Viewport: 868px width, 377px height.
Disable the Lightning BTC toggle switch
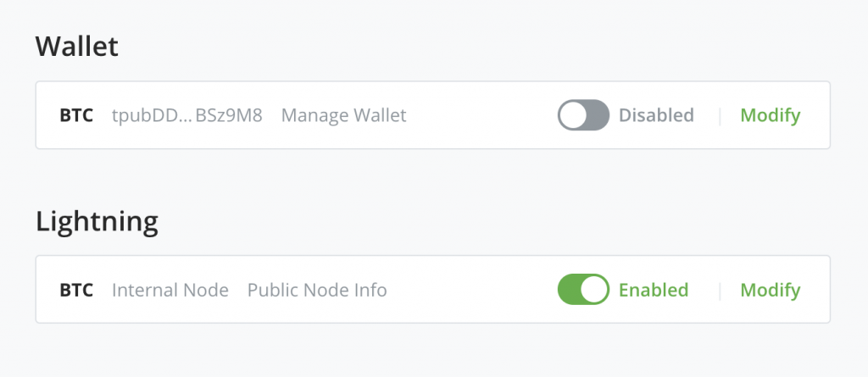click(x=583, y=290)
